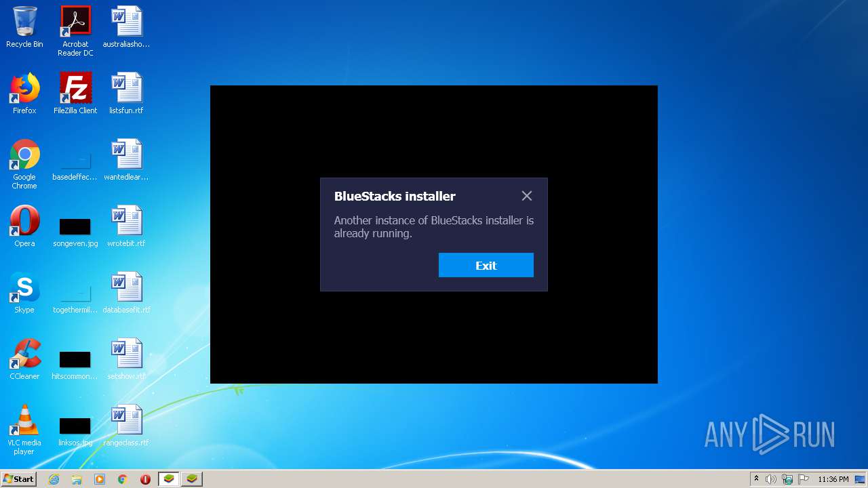Screen dimensions: 868x488
Task: Select the listsfun.rtf document icon
Action: coord(126,94)
